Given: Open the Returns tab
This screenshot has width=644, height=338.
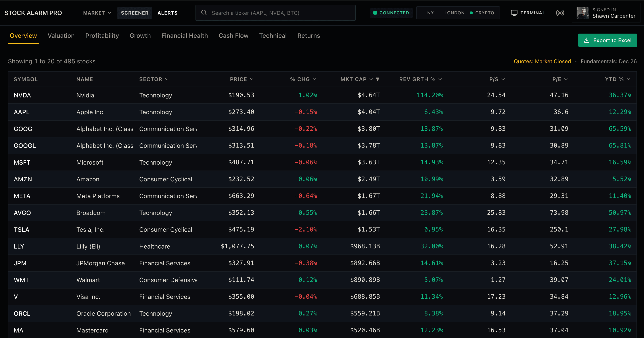Looking at the screenshot, I should pos(309,36).
